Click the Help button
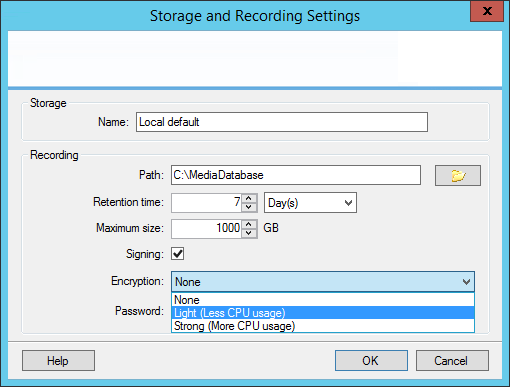The image size is (510, 387). tap(58, 361)
